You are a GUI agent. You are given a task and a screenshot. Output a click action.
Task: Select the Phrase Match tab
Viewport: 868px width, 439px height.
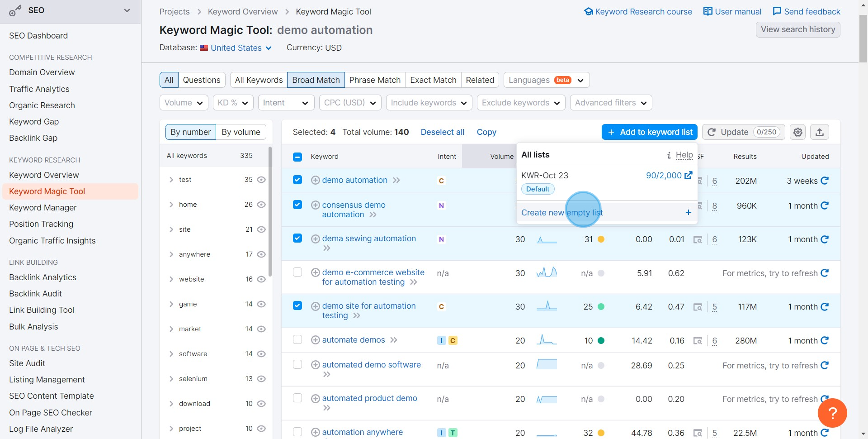(x=375, y=80)
